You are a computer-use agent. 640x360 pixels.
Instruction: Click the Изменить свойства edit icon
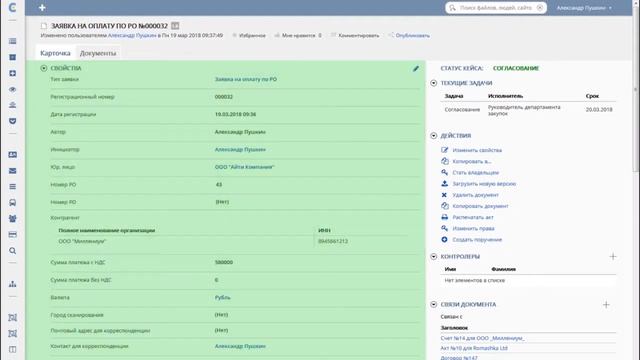pyautogui.click(x=444, y=150)
